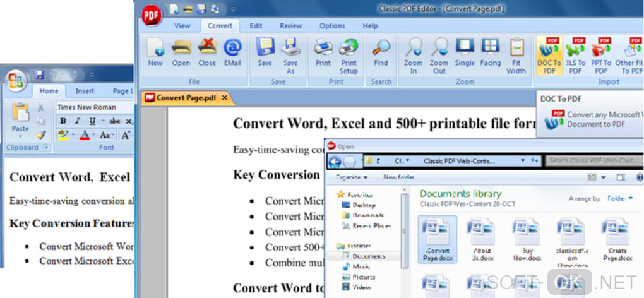Expand the Clipboard group dialog launcher
The height and width of the screenshot is (298, 644).
pos(45,147)
